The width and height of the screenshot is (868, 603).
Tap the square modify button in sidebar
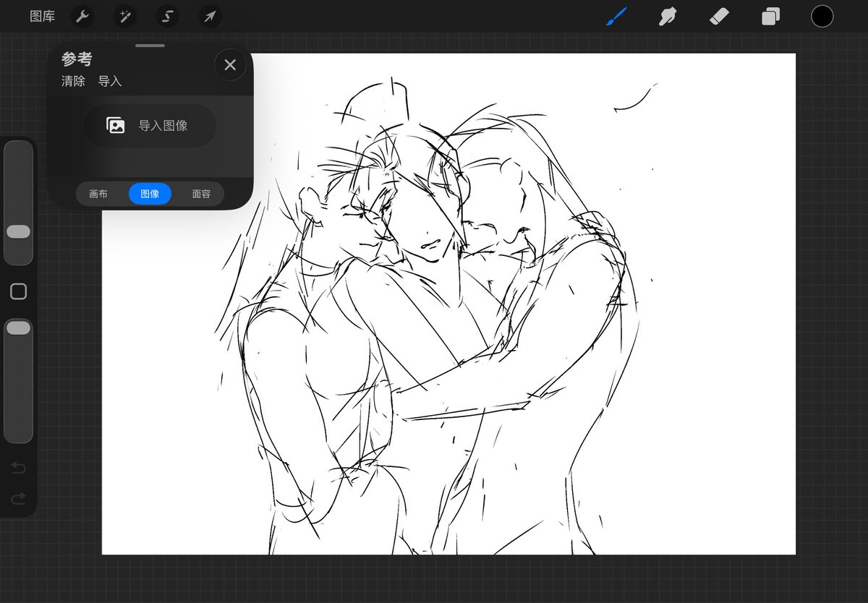coord(18,291)
